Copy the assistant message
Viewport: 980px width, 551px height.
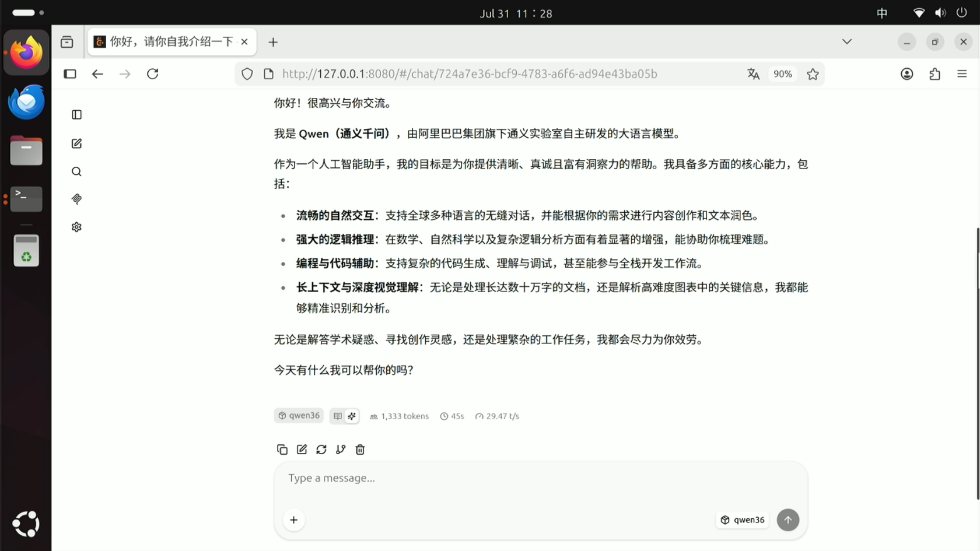[x=282, y=450]
